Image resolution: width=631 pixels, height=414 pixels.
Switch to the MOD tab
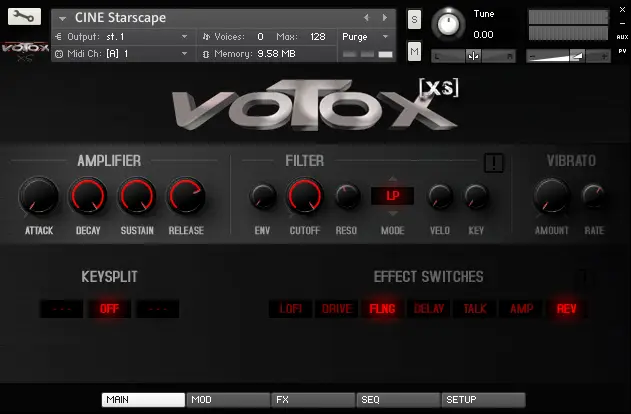tap(228, 400)
